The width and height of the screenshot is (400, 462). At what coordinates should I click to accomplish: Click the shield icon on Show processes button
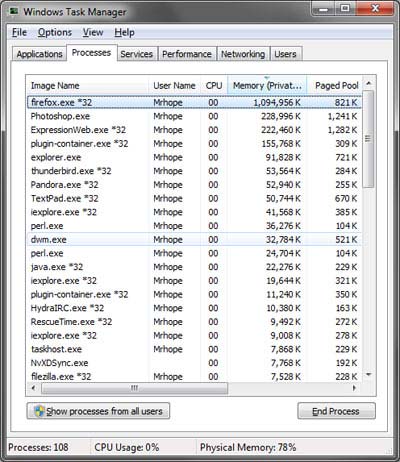(x=39, y=411)
